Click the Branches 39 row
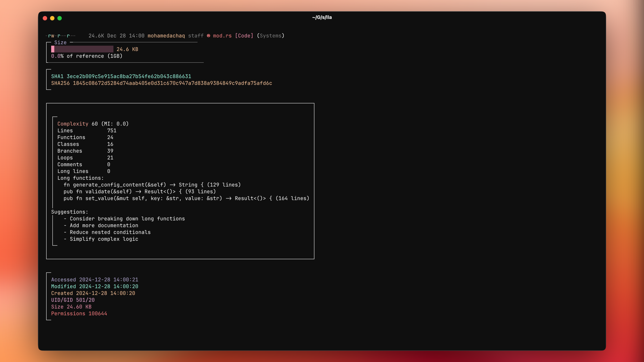 click(x=85, y=151)
